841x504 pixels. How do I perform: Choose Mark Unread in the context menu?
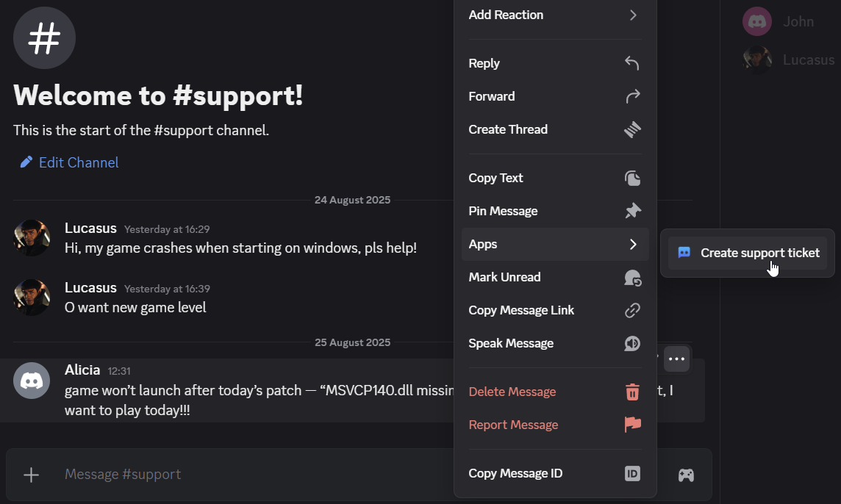pyautogui.click(x=504, y=277)
